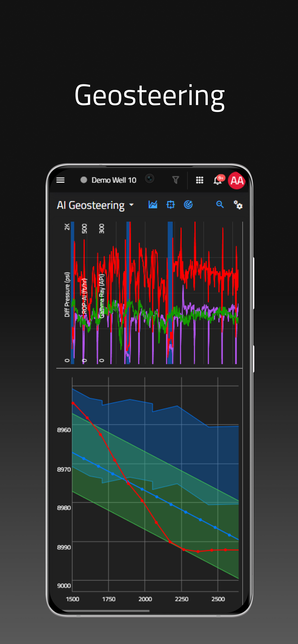This screenshot has width=298, height=644.
Task: Click the 1500 horizontal axis label
Action: [x=73, y=599]
